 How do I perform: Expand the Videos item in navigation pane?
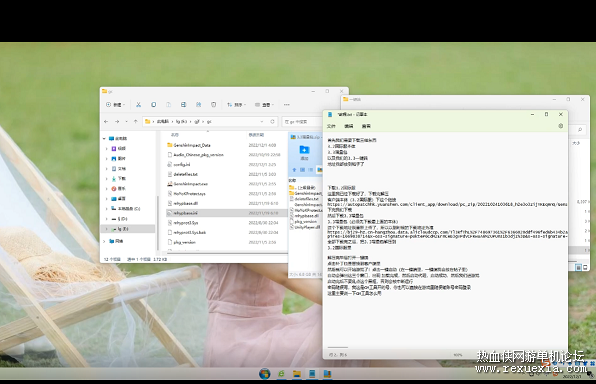(107, 149)
